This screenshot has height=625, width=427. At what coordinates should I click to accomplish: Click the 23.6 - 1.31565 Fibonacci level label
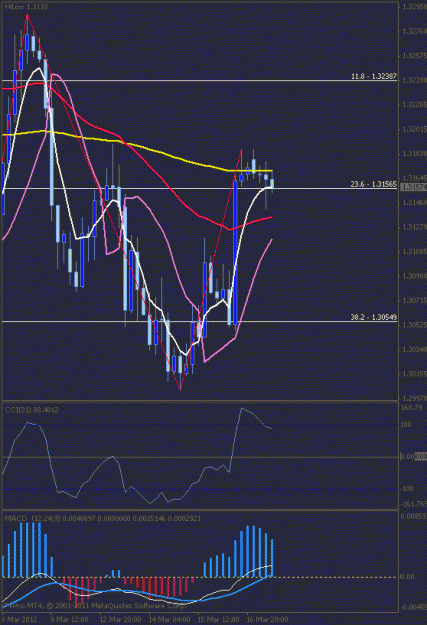click(374, 184)
